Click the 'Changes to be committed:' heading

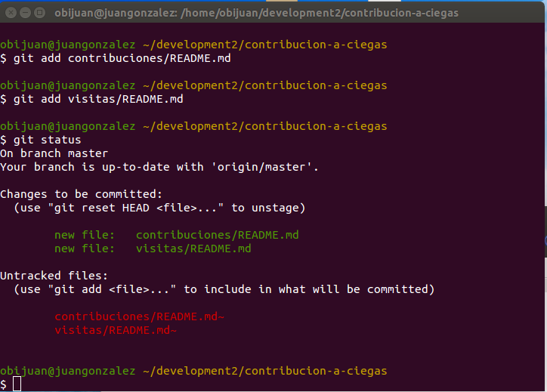pos(81,194)
